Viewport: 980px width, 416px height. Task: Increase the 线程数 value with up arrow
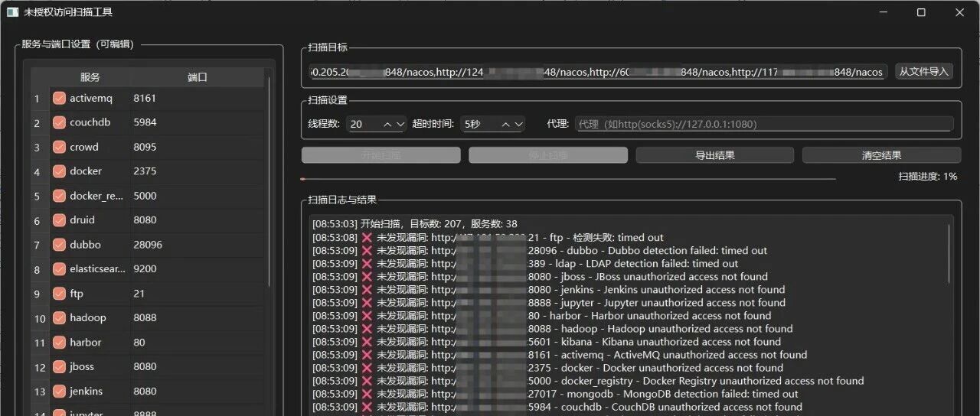(388, 124)
